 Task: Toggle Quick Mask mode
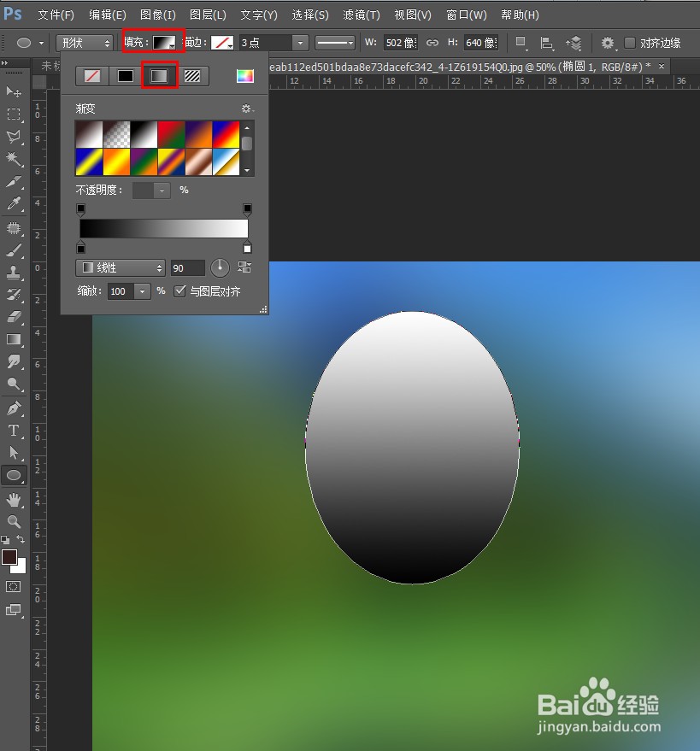13,587
